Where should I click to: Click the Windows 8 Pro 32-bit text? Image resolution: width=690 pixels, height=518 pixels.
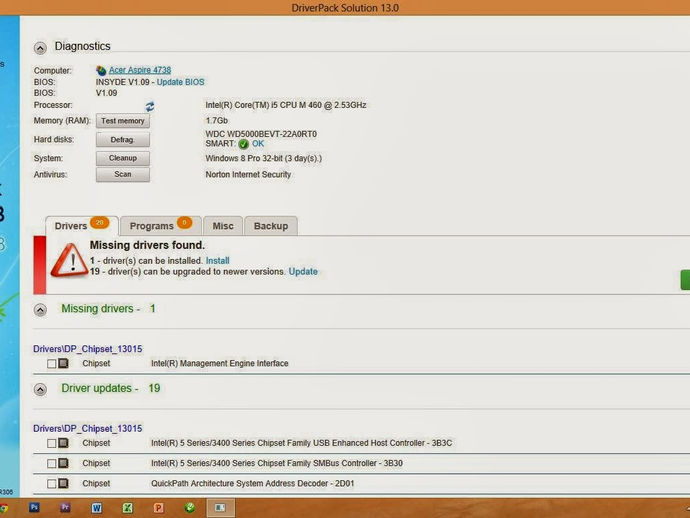(264, 158)
